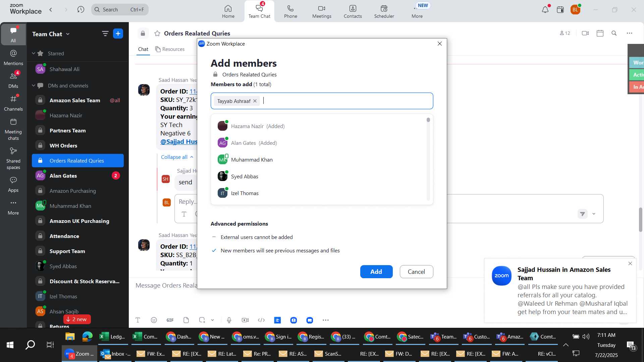
Task: Open the Scheduler tab
Action: point(384,11)
